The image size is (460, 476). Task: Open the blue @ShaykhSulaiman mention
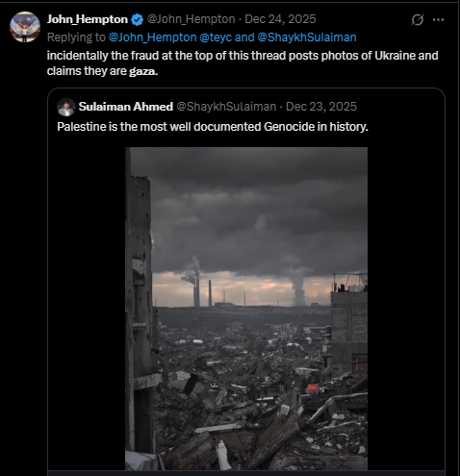[x=307, y=38]
